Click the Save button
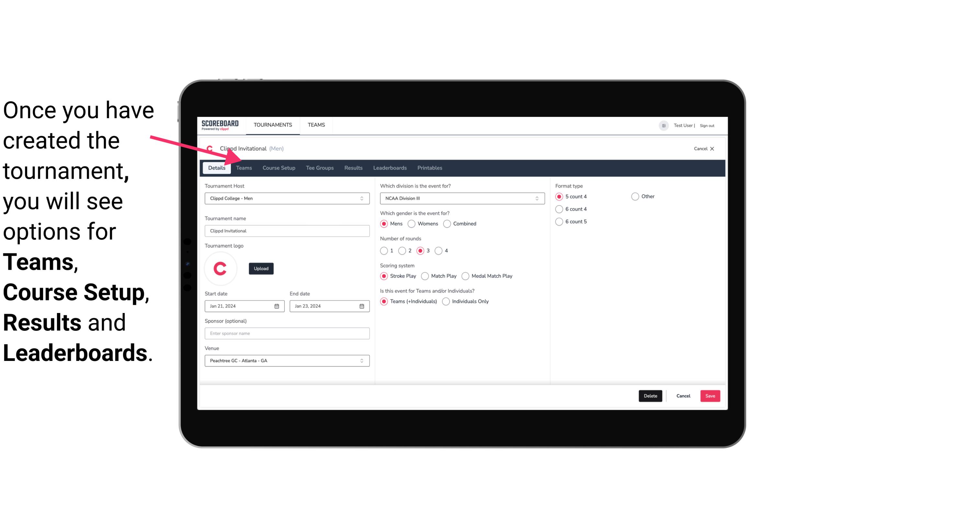 point(710,395)
